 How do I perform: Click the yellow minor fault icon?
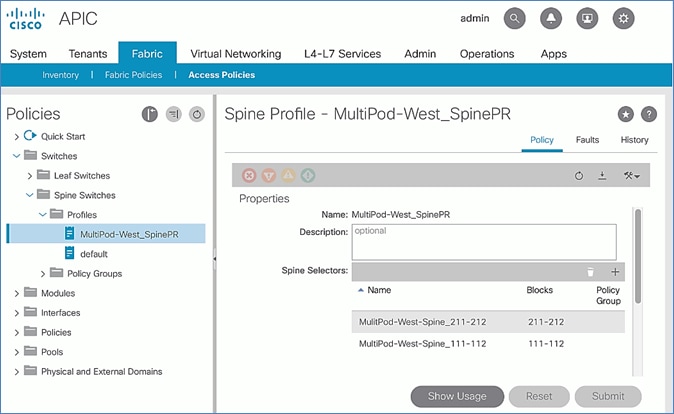288,175
